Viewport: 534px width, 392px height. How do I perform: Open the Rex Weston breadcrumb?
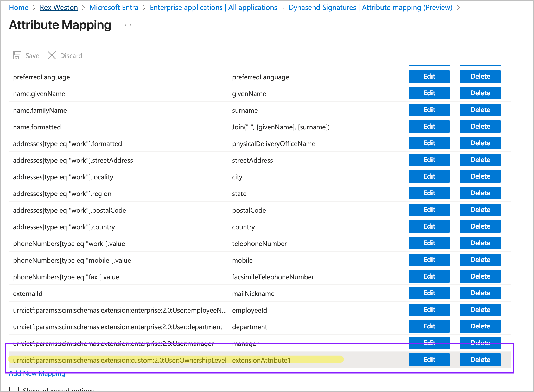tap(59, 7)
